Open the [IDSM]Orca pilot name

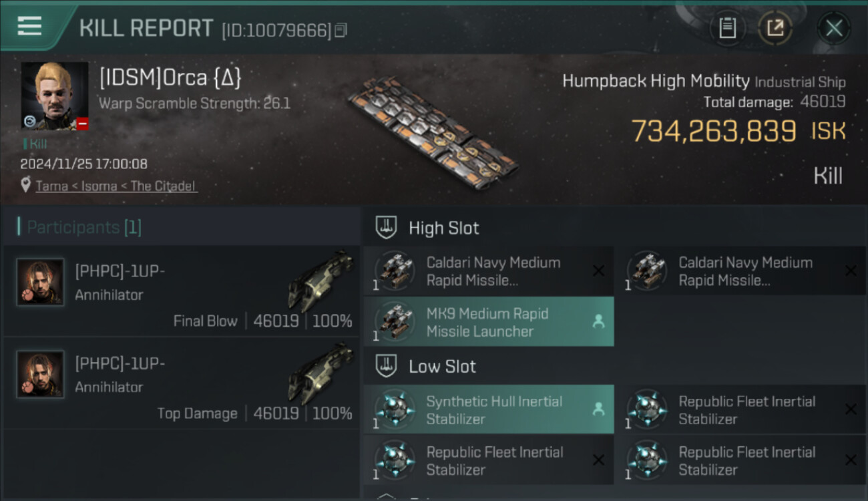(x=170, y=78)
